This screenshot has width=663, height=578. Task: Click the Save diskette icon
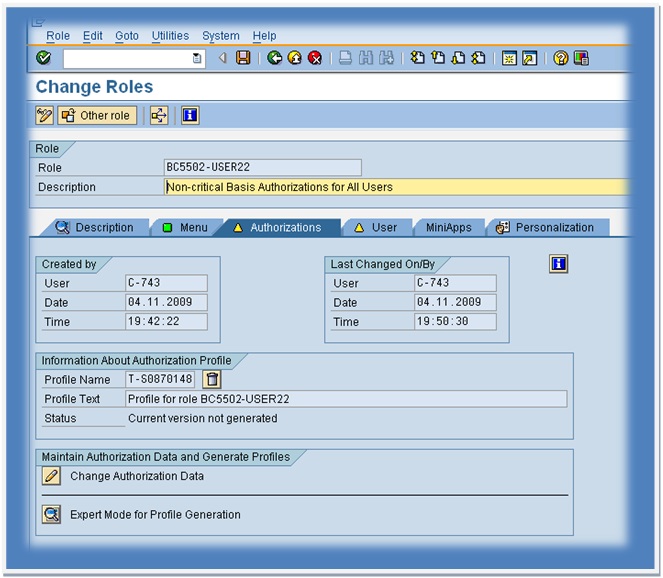point(243,59)
